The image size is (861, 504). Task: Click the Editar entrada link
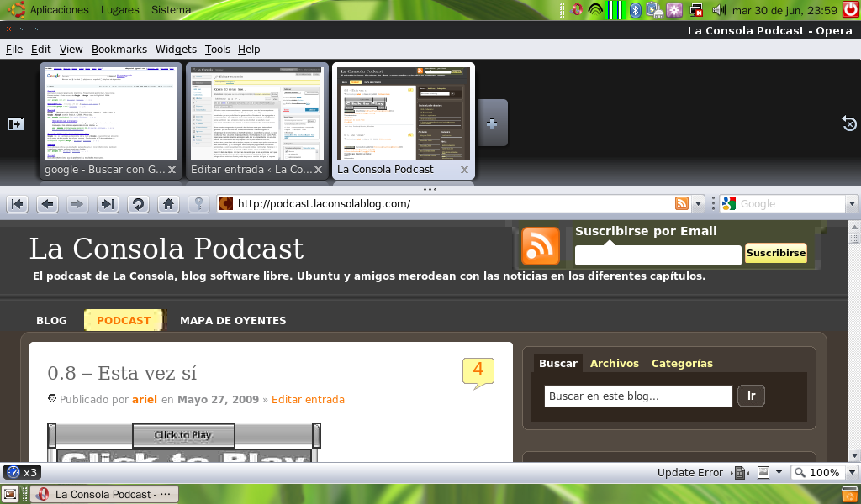coord(308,399)
